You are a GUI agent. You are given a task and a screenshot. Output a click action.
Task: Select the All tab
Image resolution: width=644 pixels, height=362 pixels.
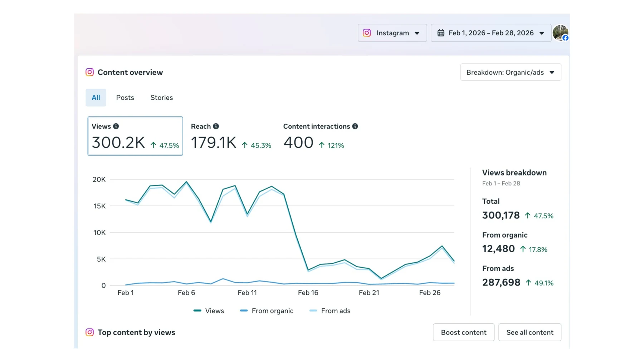pos(96,98)
